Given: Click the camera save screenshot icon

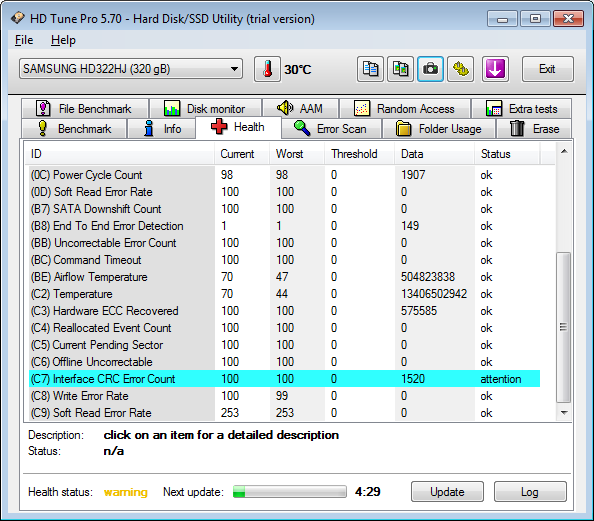Looking at the screenshot, I should coord(430,69).
